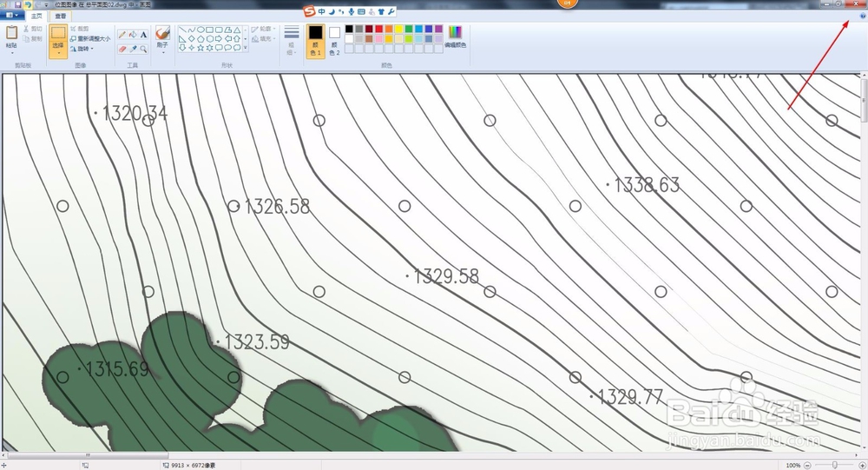Image resolution: width=868 pixels, height=470 pixels.
Task: Open the Rotate (旋转) dropdown
Action: [x=82, y=49]
